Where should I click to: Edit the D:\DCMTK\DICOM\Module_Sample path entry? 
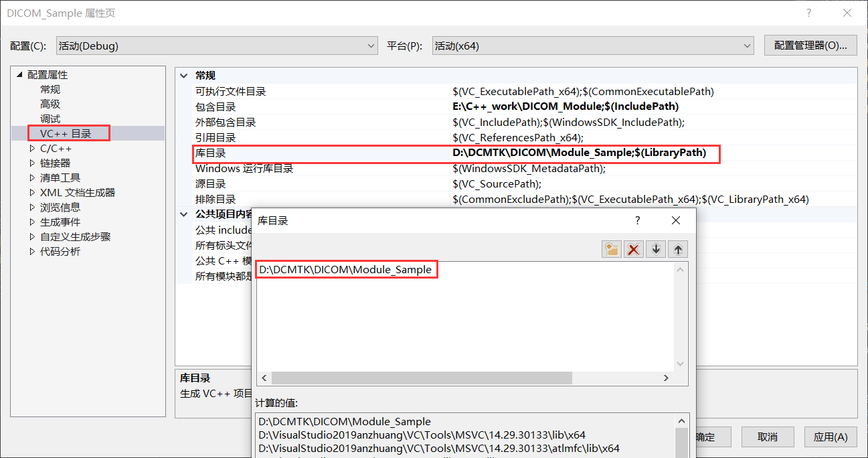[346, 269]
